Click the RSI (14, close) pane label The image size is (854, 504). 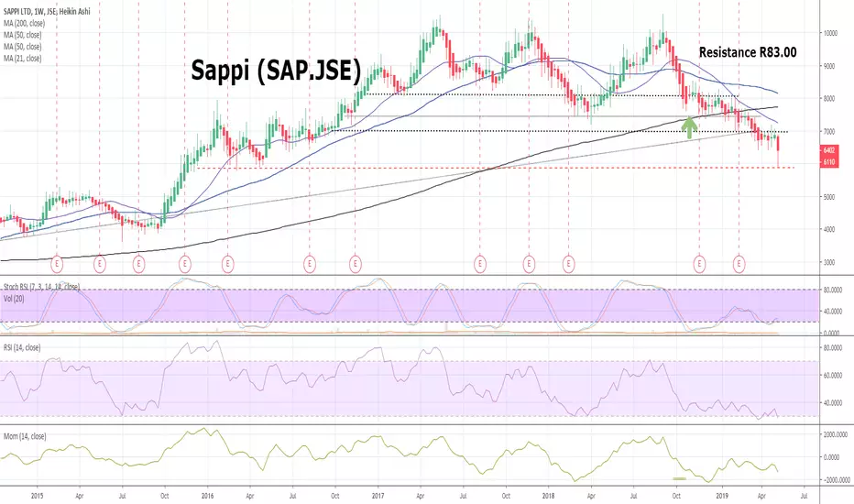[x=22, y=347]
